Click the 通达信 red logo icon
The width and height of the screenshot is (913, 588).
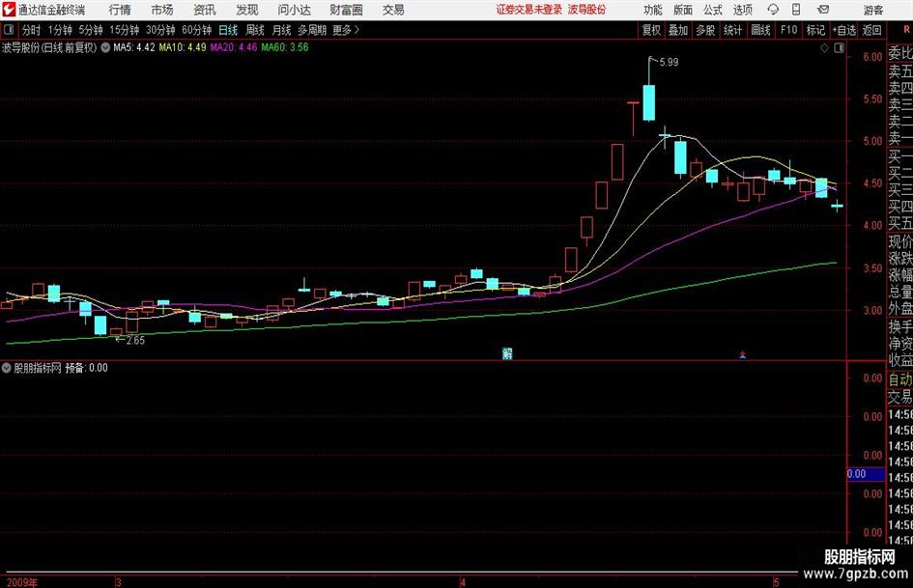click(x=9, y=10)
